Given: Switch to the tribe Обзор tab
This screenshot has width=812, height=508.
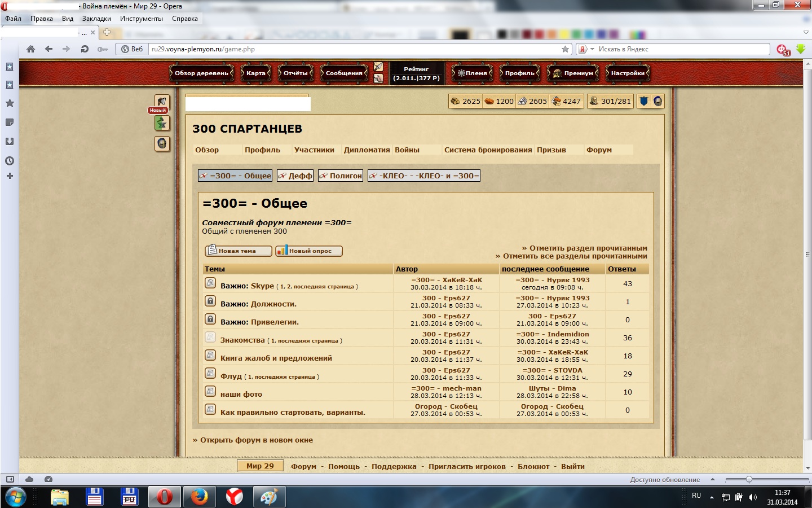Looking at the screenshot, I should (x=207, y=150).
